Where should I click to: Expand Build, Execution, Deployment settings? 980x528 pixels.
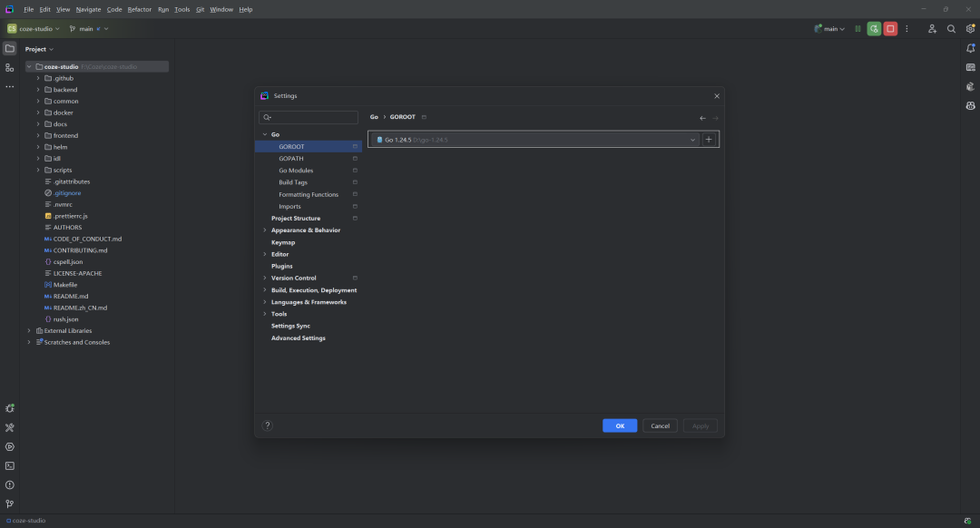click(265, 290)
